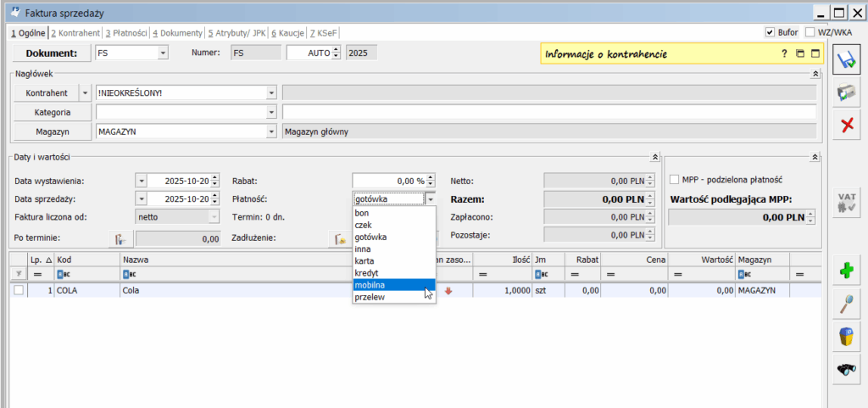Click the question mark in the contractor info panel
The image size is (868, 408).
tap(784, 54)
